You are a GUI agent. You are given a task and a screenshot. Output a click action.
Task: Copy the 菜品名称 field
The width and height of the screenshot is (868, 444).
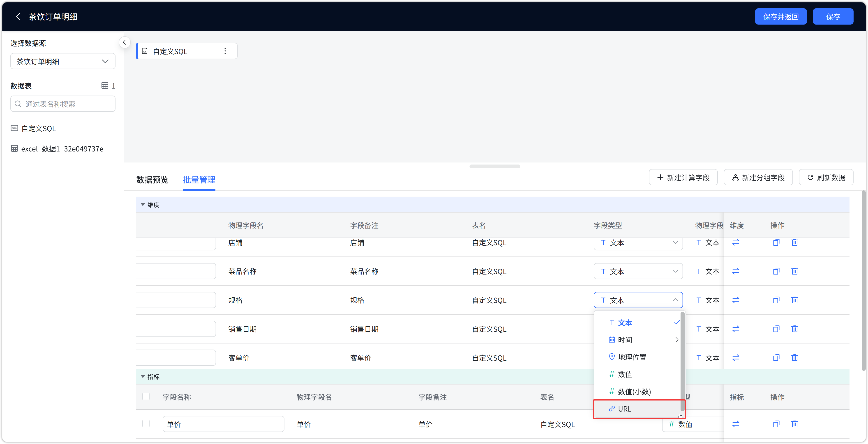click(776, 271)
